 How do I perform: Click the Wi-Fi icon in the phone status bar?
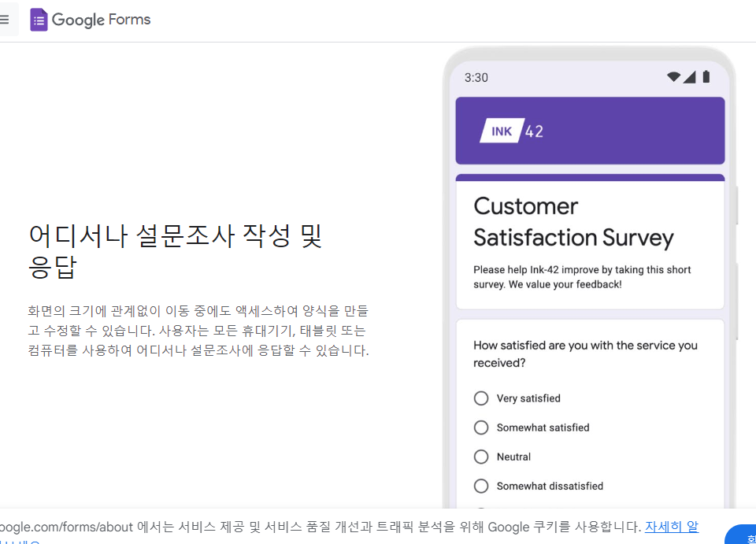point(673,76)
